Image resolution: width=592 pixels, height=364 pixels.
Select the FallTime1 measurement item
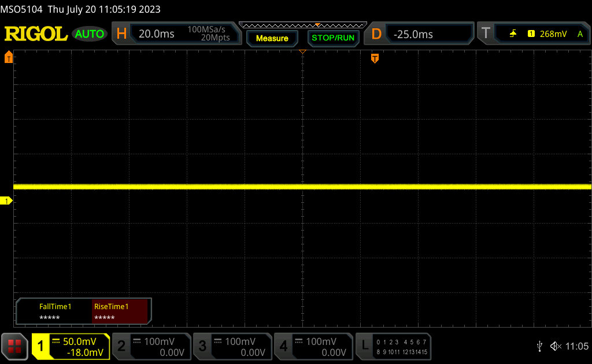55,311
